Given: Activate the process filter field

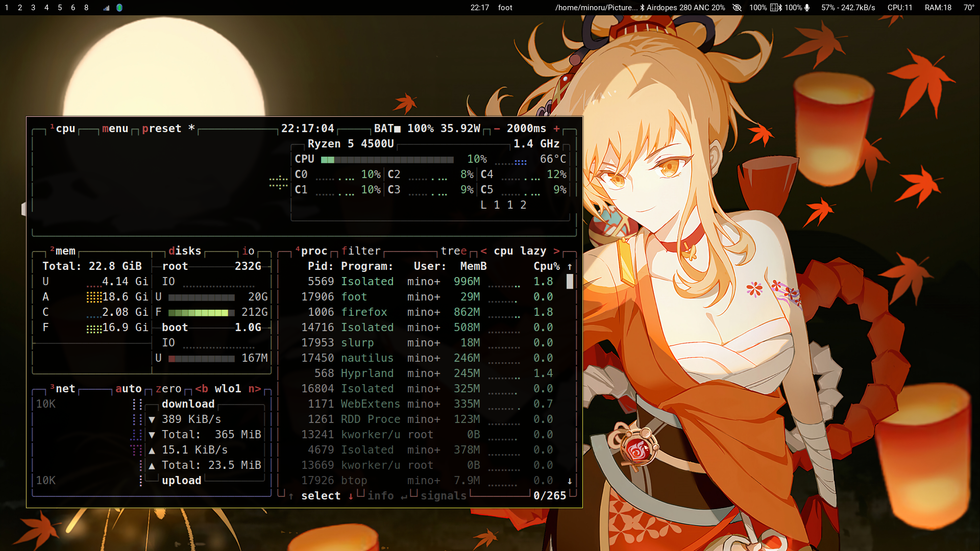Looking at the screenshot, I should point(361,251).
